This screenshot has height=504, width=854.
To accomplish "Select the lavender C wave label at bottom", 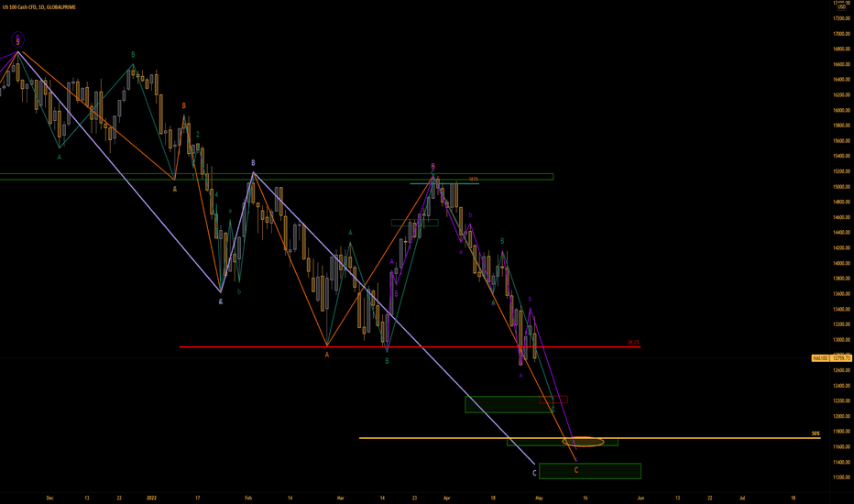I will point(534,473).
